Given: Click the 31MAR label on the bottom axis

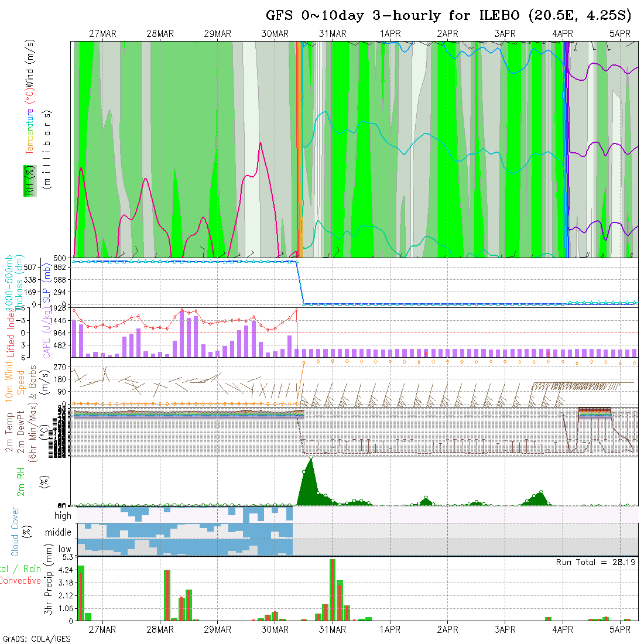Looking at the screenshot, I should point(333,629).
